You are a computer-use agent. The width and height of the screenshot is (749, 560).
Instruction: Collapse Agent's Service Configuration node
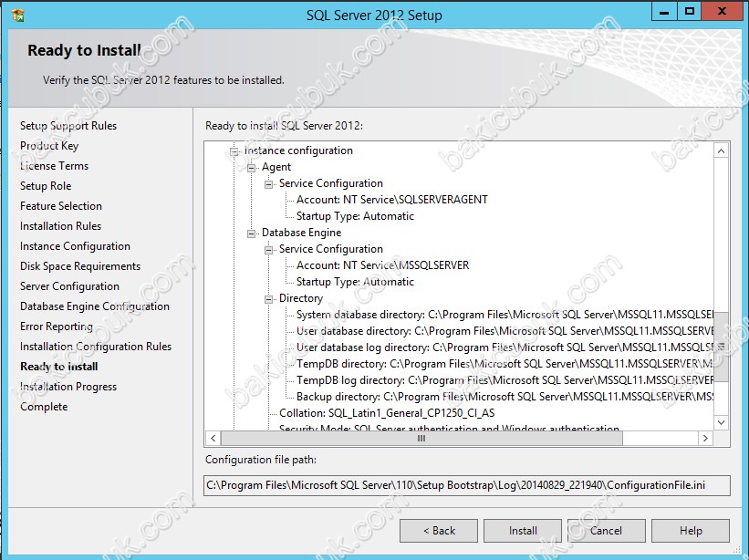[x=269, y=184]
